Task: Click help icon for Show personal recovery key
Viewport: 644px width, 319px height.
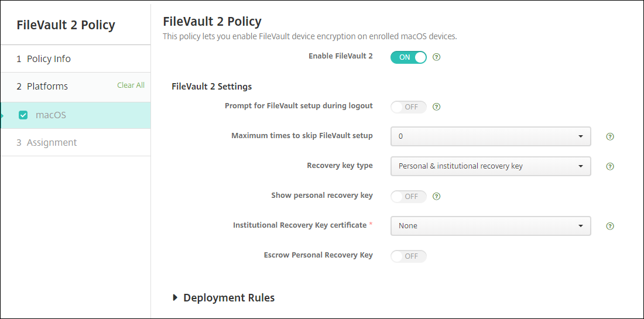Action: pyautogui.click(x=436, y=196)
